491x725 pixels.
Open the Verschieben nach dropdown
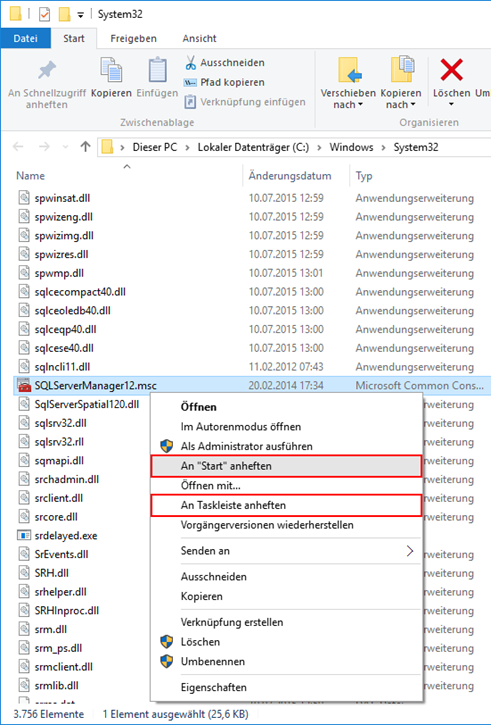348,99
